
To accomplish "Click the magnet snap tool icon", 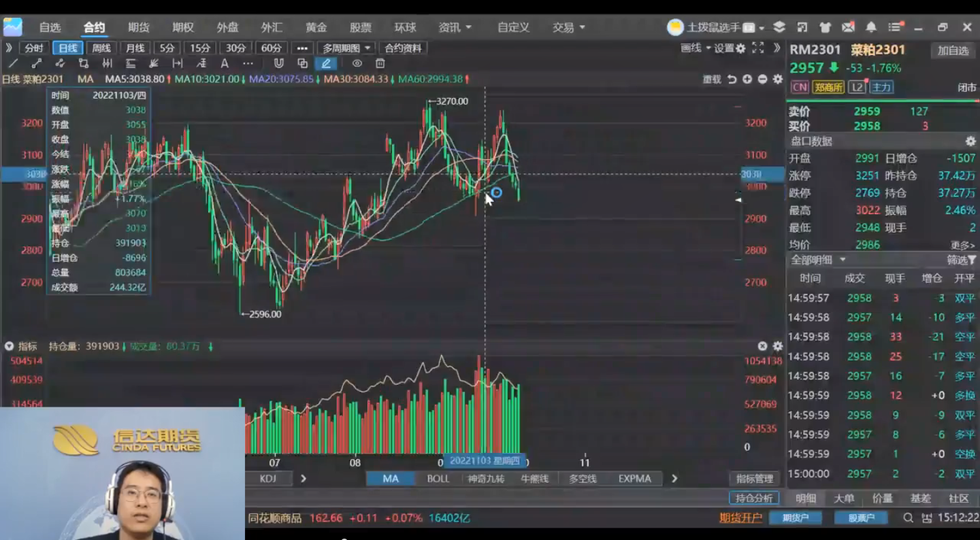I will click(x=278, y=63).
